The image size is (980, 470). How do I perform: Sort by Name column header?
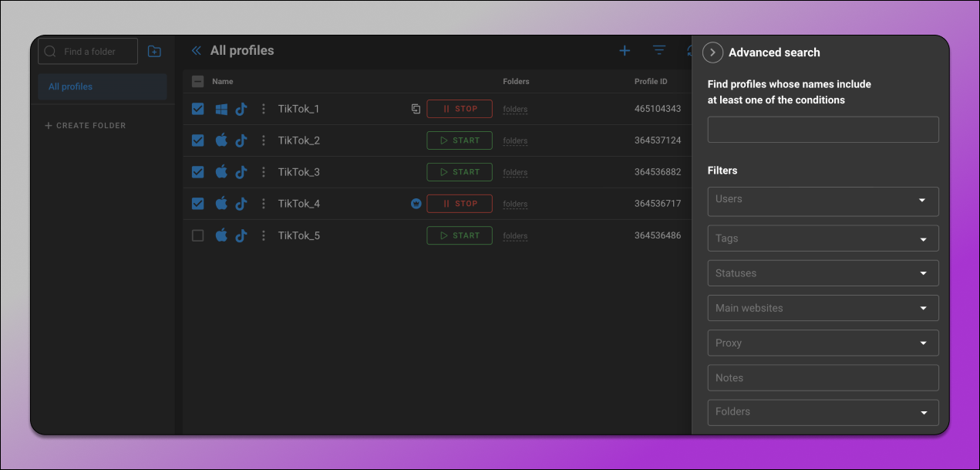[222, 81]
